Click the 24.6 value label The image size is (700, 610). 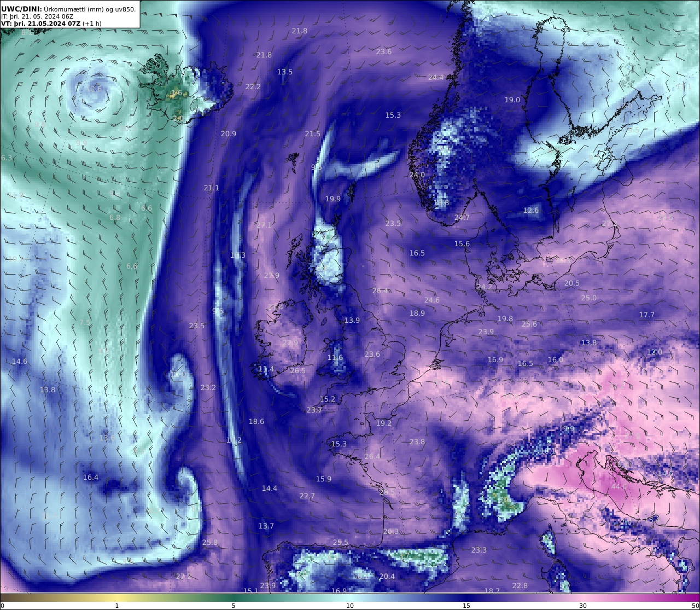coord(432,300)
